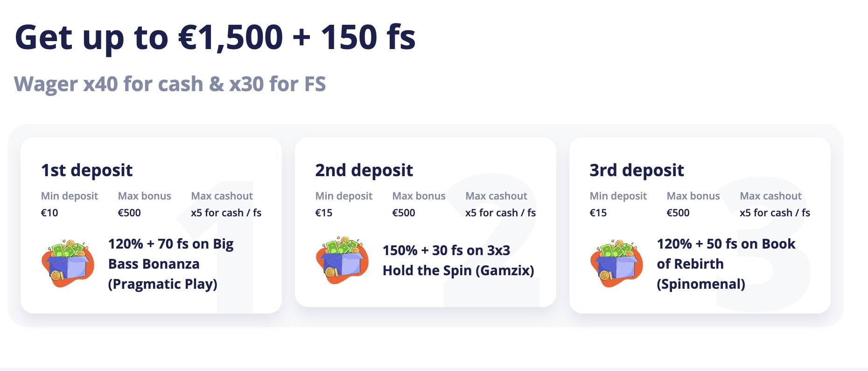Click the 'Wager x40 for cash' subheading

pos(170,84)
